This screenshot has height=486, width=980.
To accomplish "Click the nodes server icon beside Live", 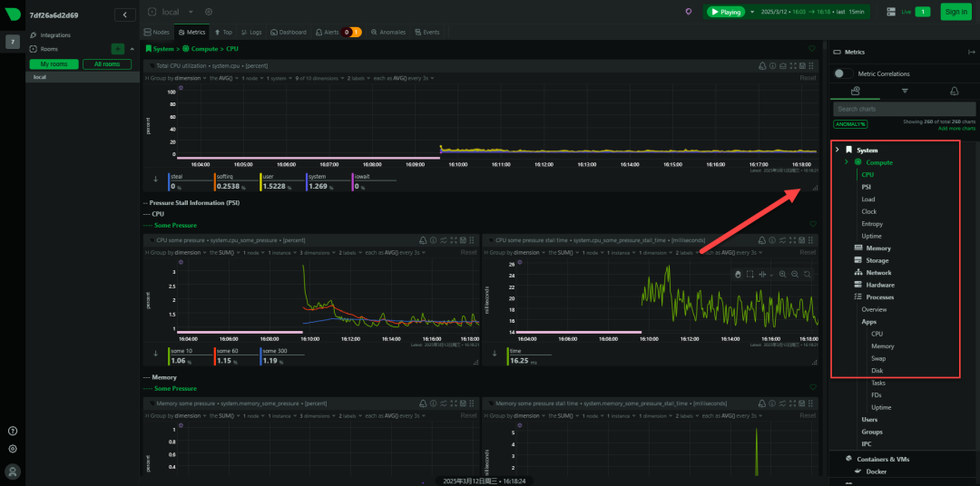I will point(891,11).
